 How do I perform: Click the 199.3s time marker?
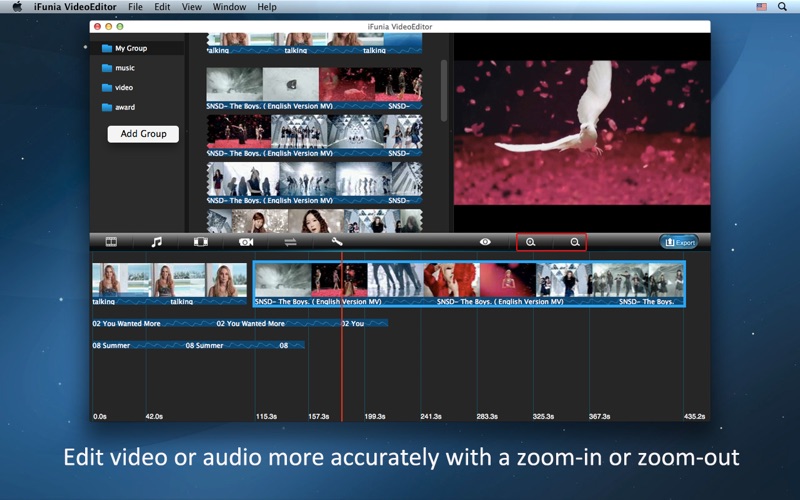[374, 416]
